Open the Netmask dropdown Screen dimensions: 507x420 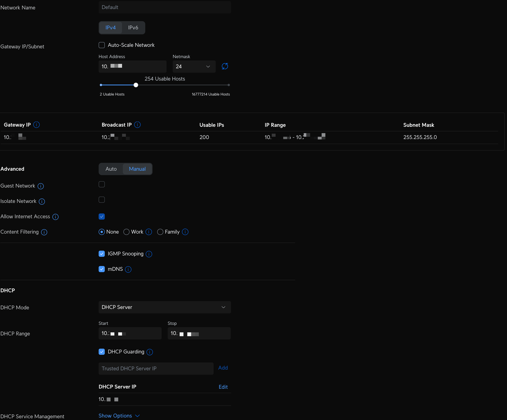(x=194, y=66)
